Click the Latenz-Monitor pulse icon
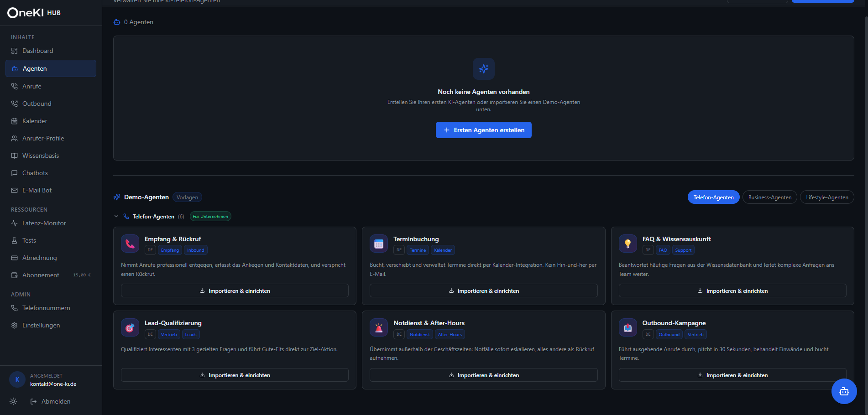The width and height of the screenshot is (868, 415). pyautogui.click(x=14, y=223)
